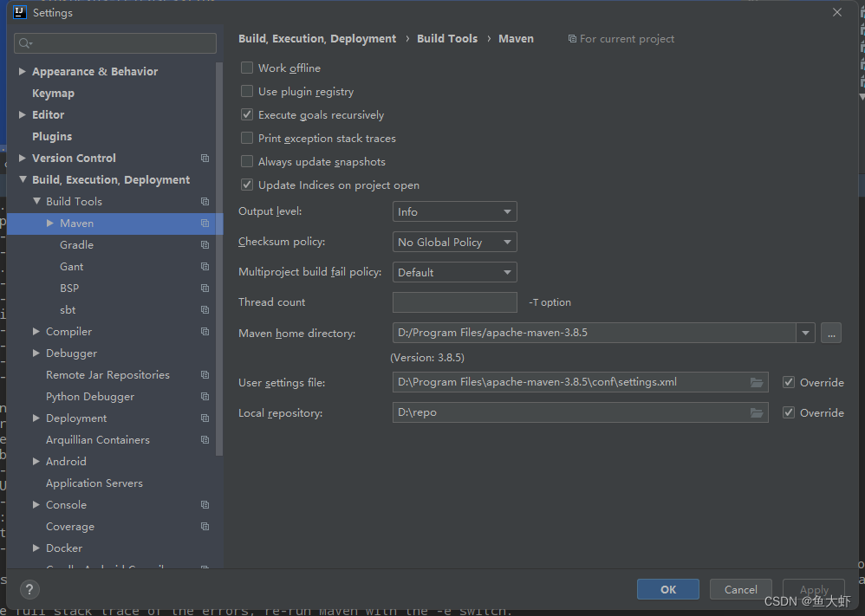
Task: Open the Checksum policy dropdown
Action: click(454, 242)
